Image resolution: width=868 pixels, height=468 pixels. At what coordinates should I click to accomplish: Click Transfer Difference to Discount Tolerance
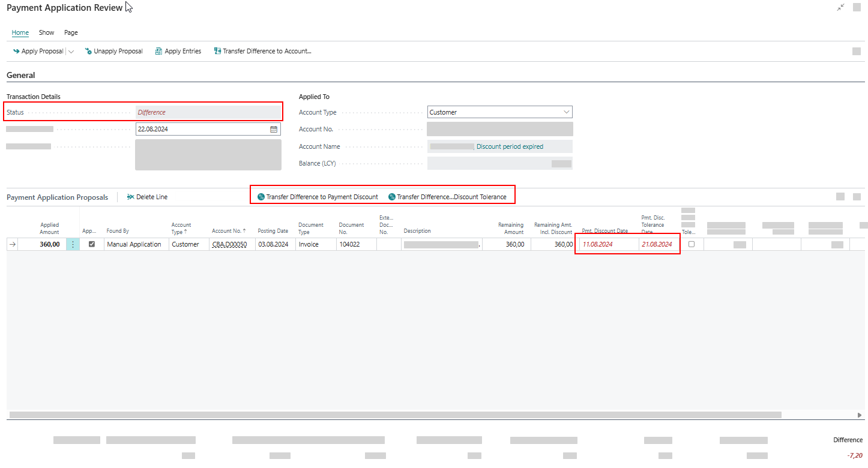click(448, 197)
